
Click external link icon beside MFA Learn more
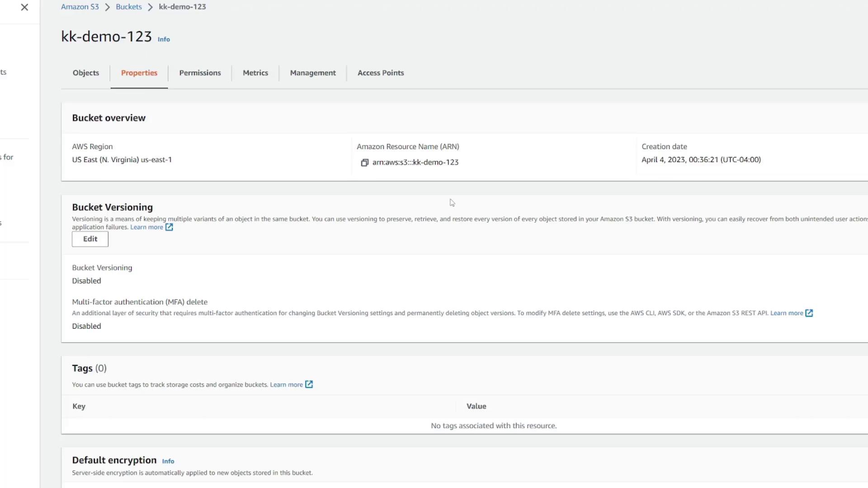(809, 313)
